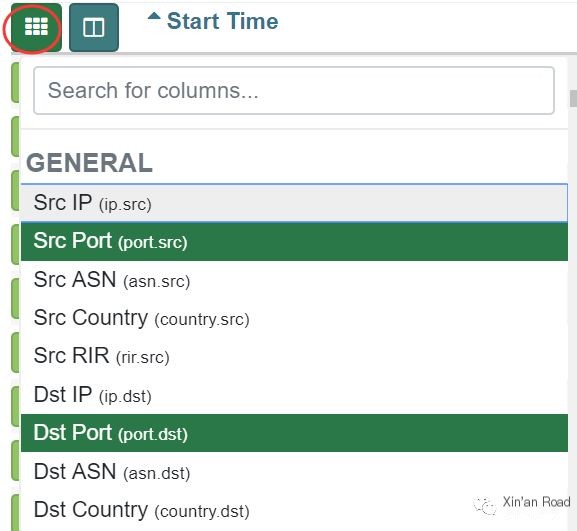Select Dst ASN (asn.dst) item
Image resolution: width=577 pixels, height=531 pixels.
pyautogui.click(x=294, y=471)
